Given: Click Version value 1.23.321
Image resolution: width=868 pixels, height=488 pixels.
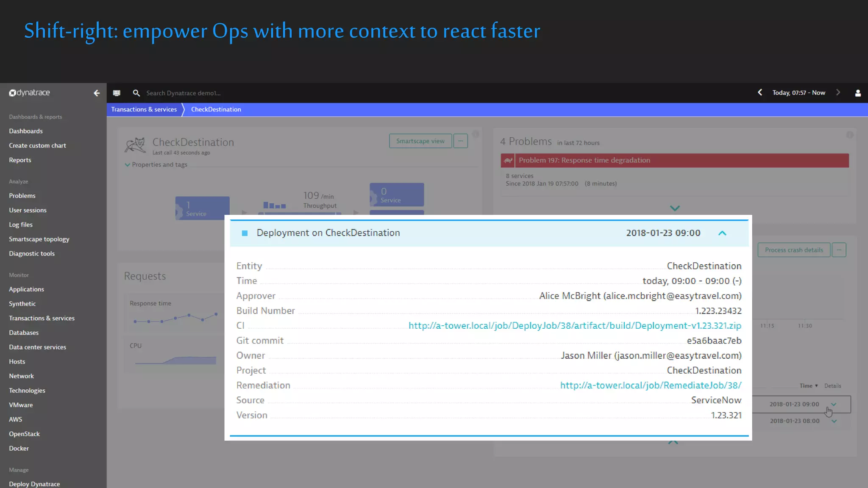Looking at the screenshot, I should [x=726, y=415].
